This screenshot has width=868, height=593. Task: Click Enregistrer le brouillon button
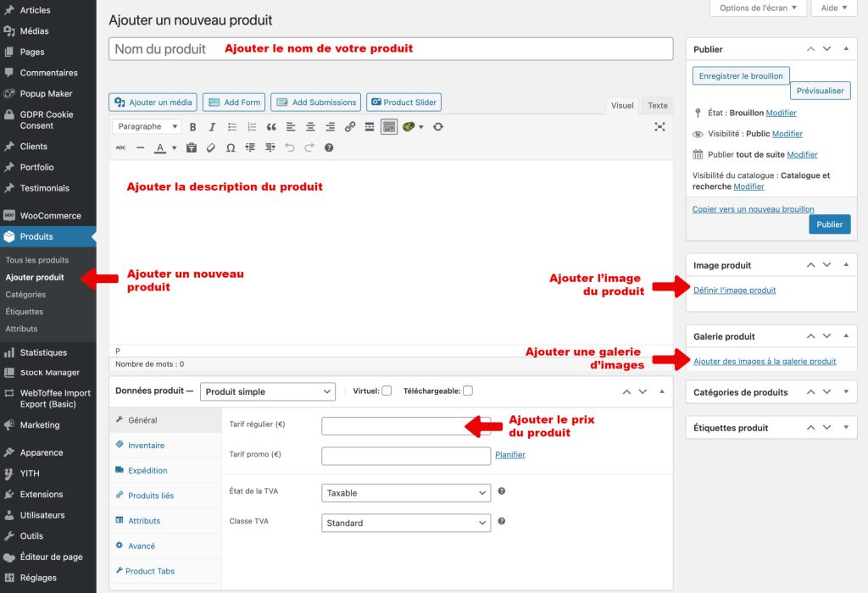(x=741, y=75)
